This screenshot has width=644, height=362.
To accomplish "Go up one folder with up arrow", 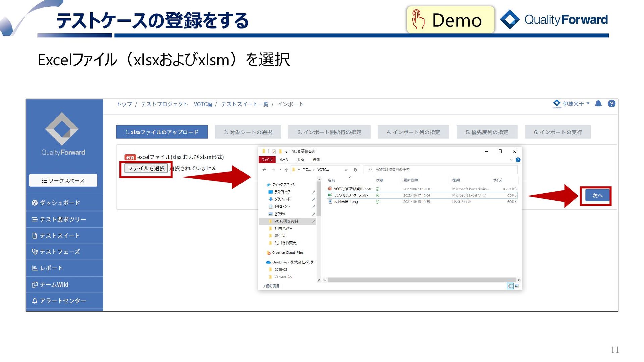I will 286,170.
